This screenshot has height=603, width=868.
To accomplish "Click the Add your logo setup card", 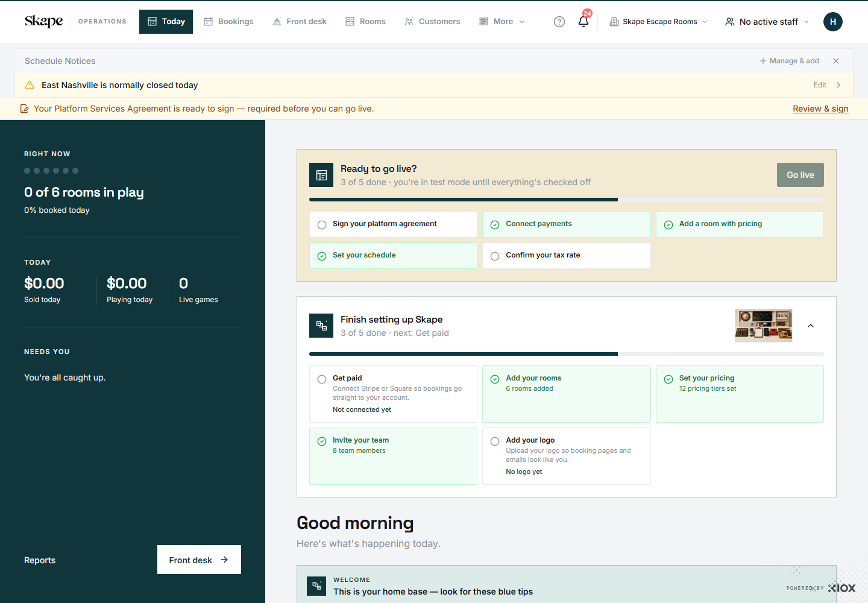I will click(567, 456).
